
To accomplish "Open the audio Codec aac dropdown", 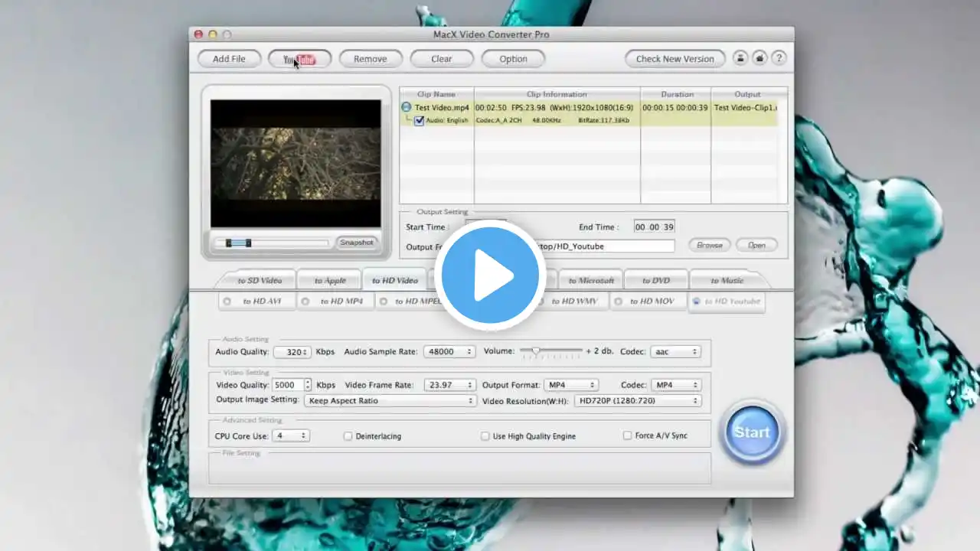I will tap(675, 352).
